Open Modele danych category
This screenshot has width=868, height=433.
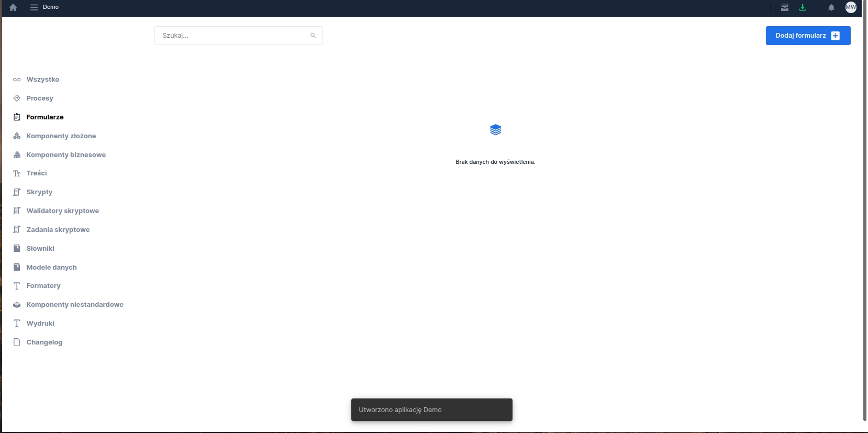(51, 268)
